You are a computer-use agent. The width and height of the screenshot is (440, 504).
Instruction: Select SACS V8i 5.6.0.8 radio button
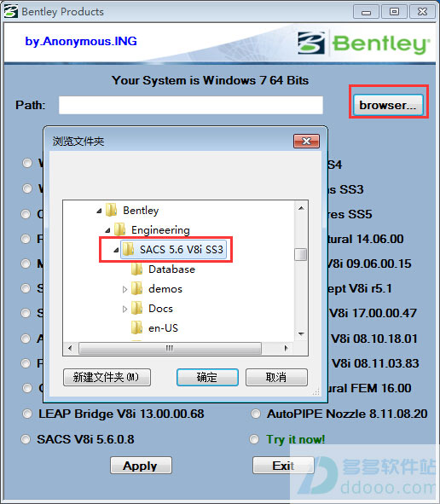[x=26, y=439]
